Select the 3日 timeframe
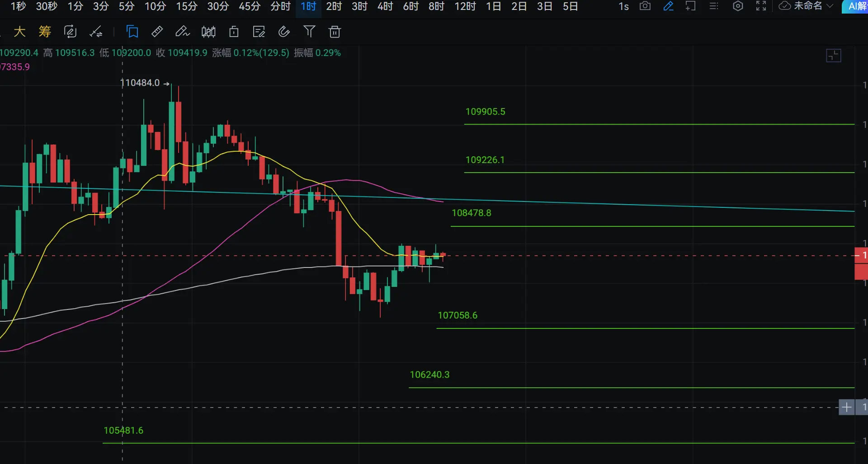Screen dimensions: 868x464 (x=545, y=6)
